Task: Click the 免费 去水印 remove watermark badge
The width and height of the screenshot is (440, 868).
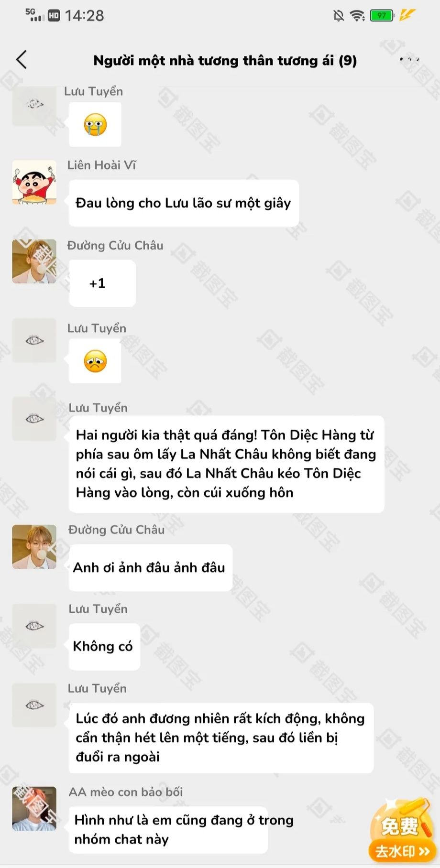Action: coord(401,831)
